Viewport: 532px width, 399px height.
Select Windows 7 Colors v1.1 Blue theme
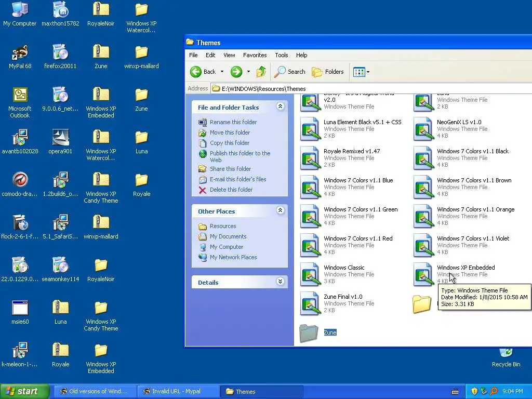point(347,187)
